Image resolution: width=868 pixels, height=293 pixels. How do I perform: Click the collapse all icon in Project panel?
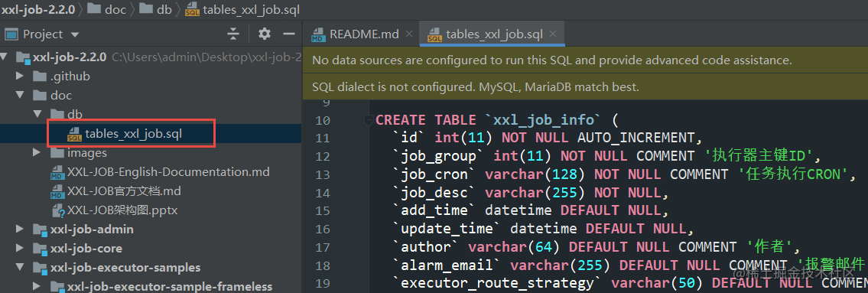tap(233, 34)
